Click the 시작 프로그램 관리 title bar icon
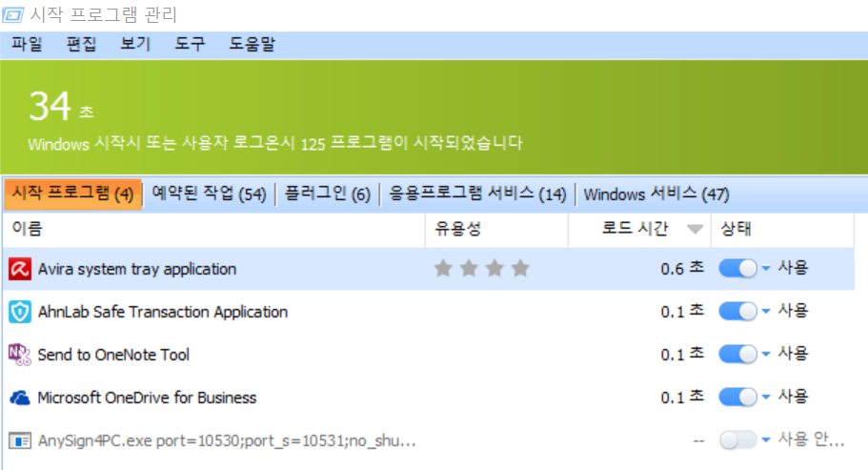This screenshot has height=470, width=868. tap(12, 15)
